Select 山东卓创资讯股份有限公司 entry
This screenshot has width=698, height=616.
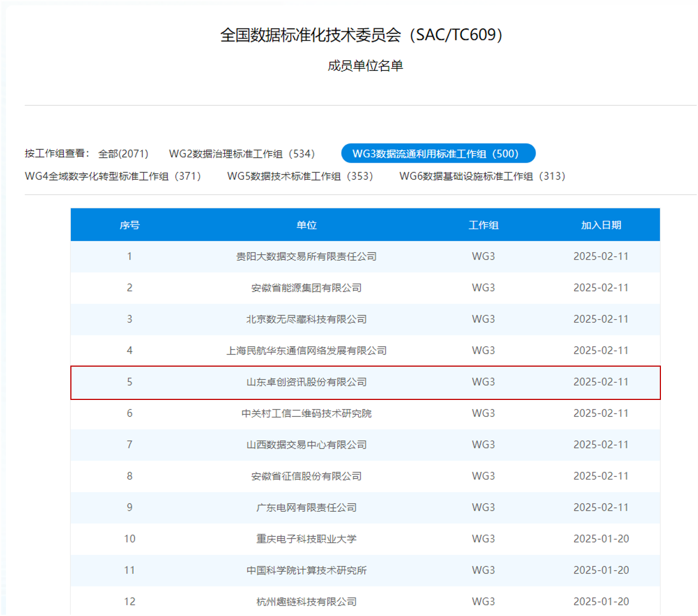coord(306,382)
